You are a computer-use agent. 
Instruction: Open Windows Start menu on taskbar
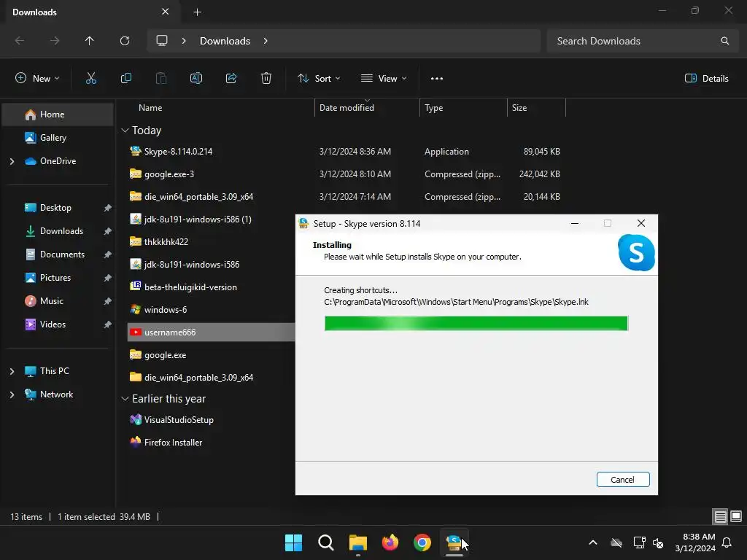click(293, 542)
